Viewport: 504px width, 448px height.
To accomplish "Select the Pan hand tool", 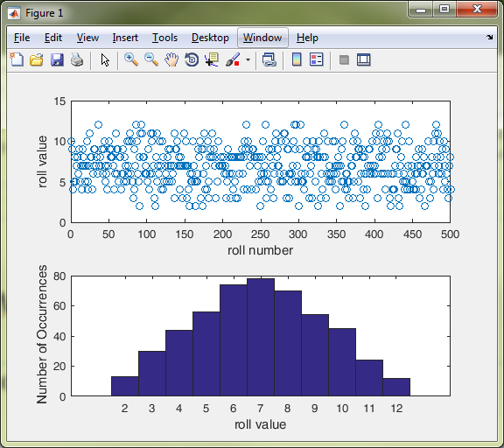I will tap(171, 59).
